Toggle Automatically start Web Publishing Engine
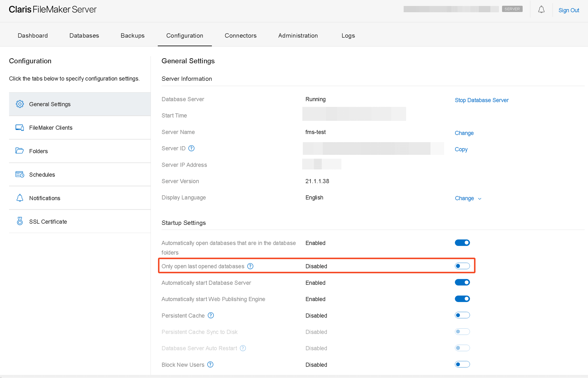This screenshot has height=378, width=588. [462, 299]
